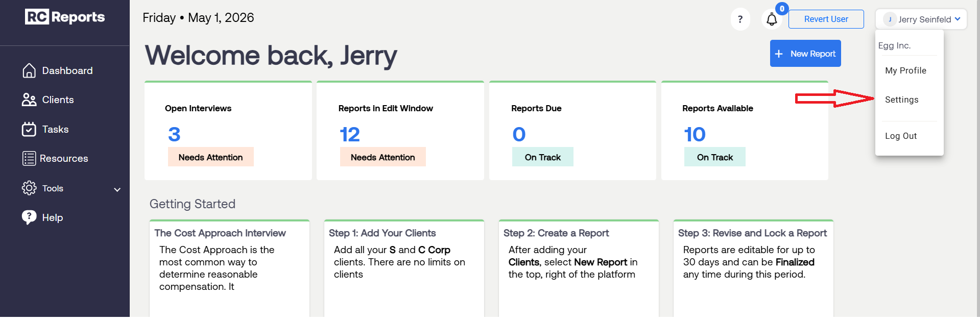Click the Tools gear icon

29,188
